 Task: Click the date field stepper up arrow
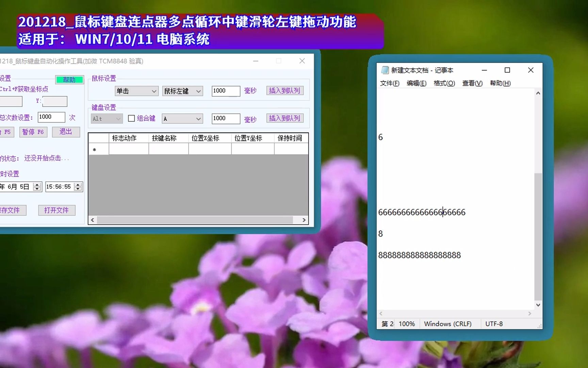(x=36, y=184)
